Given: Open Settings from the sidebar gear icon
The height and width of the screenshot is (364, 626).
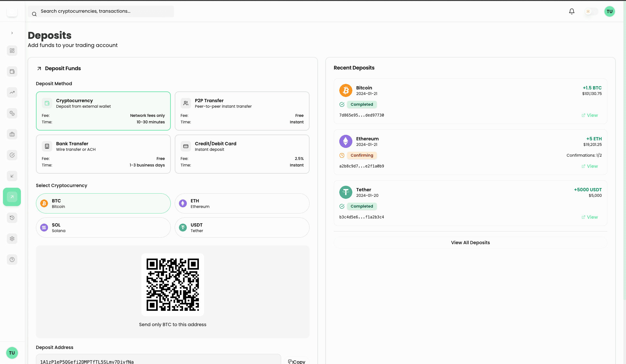Looking at the screenshot, I should click(12, 239).
